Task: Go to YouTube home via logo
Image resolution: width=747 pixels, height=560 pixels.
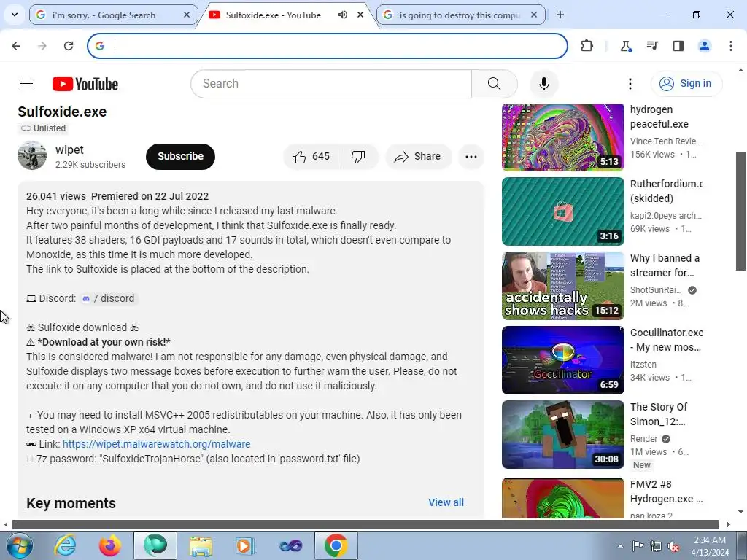Action: point(85,84)
